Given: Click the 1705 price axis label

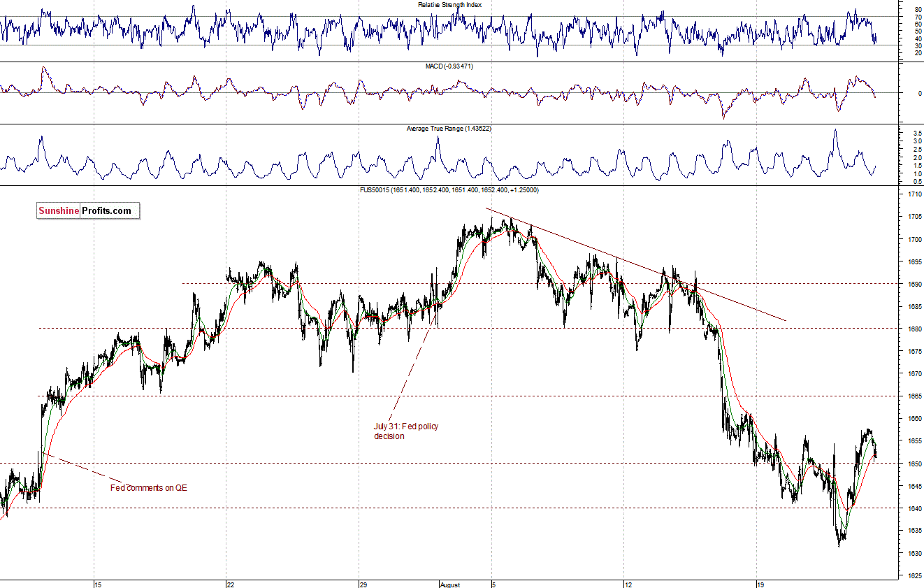Looking at the screenshot, I should pyautogui.click(x=914, y=217).
